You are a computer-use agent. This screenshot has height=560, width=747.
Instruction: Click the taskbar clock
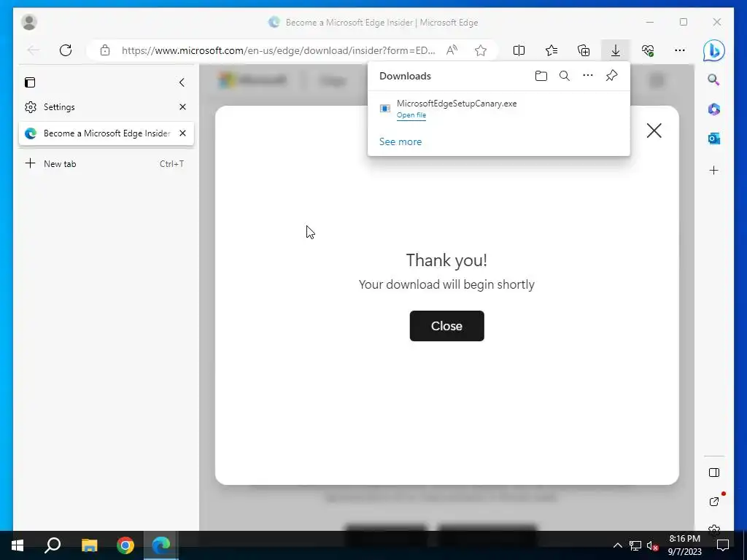click(x=684, y=545)
